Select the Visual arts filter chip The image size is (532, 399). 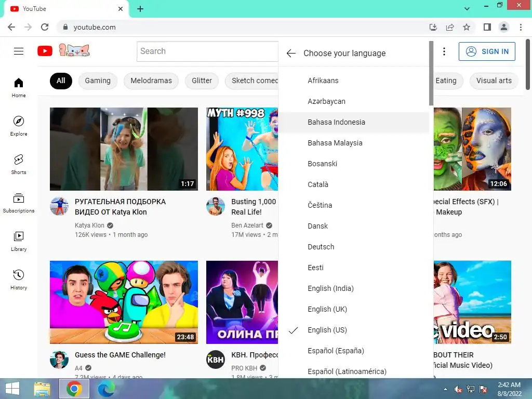[494, 81]
